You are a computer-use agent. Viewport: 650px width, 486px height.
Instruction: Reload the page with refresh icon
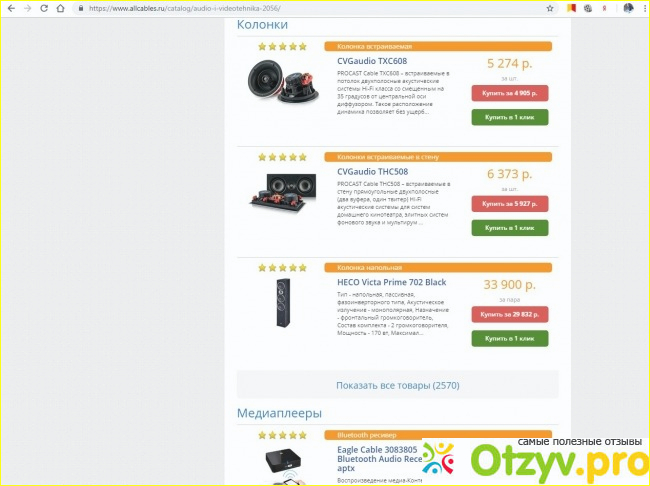pyautogui.click(x=44, y=8)
